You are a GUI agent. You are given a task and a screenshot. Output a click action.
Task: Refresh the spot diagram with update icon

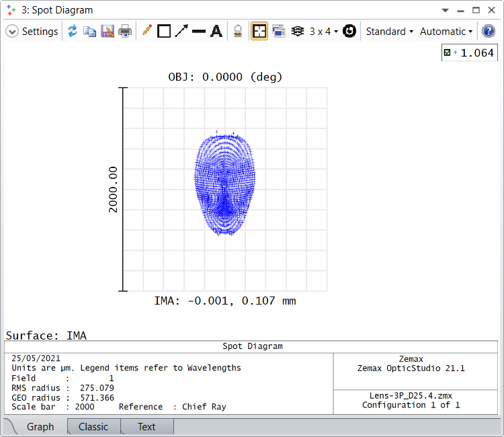(73, 31)
